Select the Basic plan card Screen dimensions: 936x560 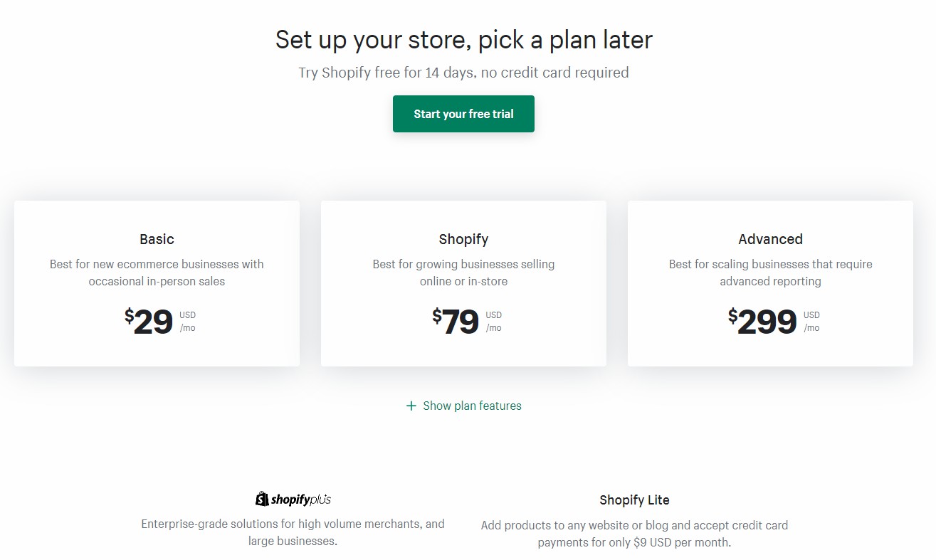[157, 283]
